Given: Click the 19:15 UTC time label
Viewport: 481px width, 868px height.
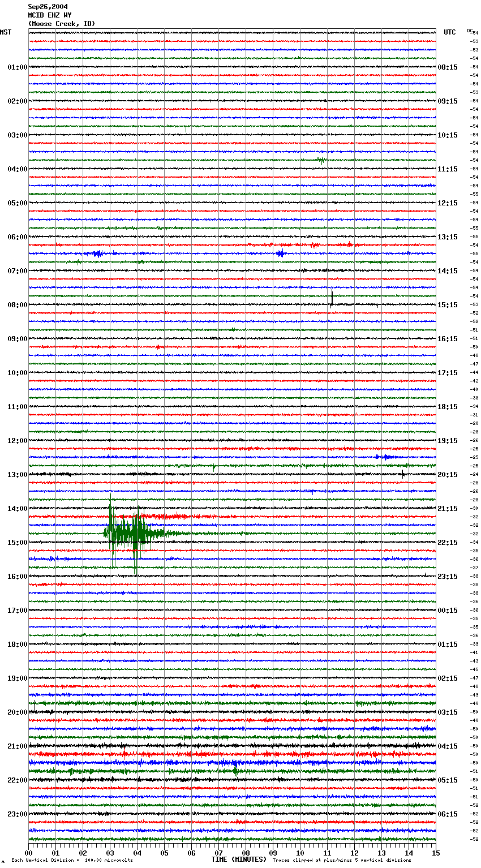Looking at the screenshot, I should [x=448, y=441].
